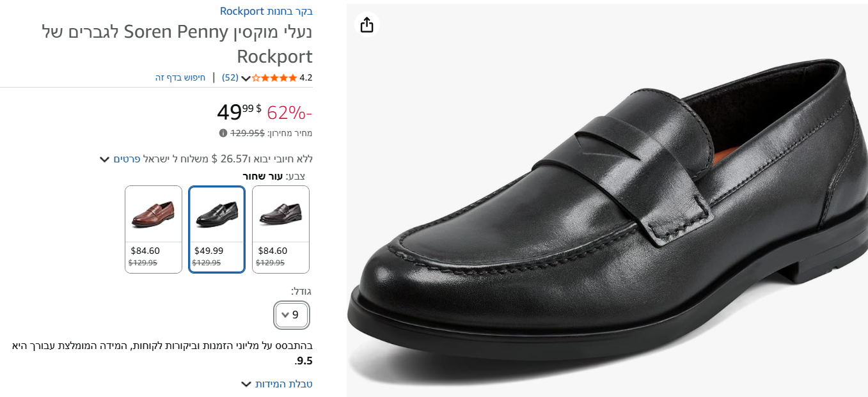This screenshot has height=397, width=868.
Task: Open the rating breakdown chevron
Action: tap(246, 79)
